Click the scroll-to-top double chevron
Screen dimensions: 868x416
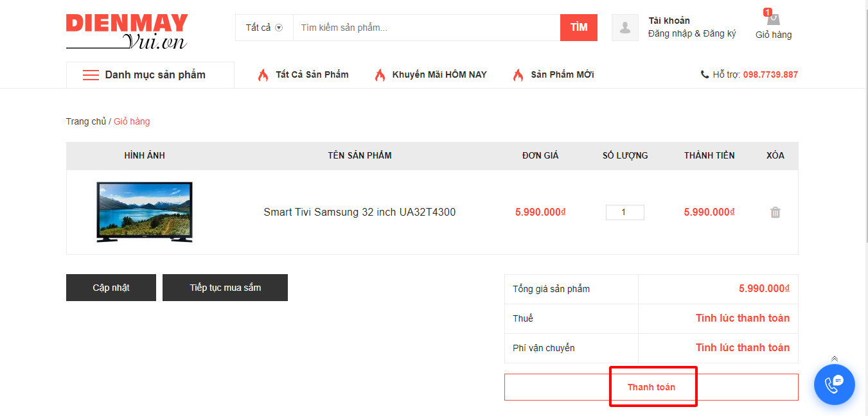point(834,359)
